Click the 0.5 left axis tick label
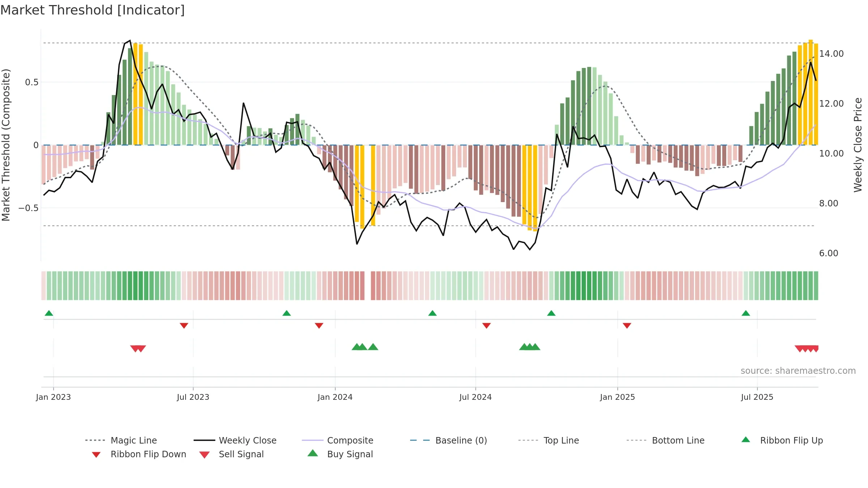The width and height of the screenshot is (868, 488). point(31,82)
